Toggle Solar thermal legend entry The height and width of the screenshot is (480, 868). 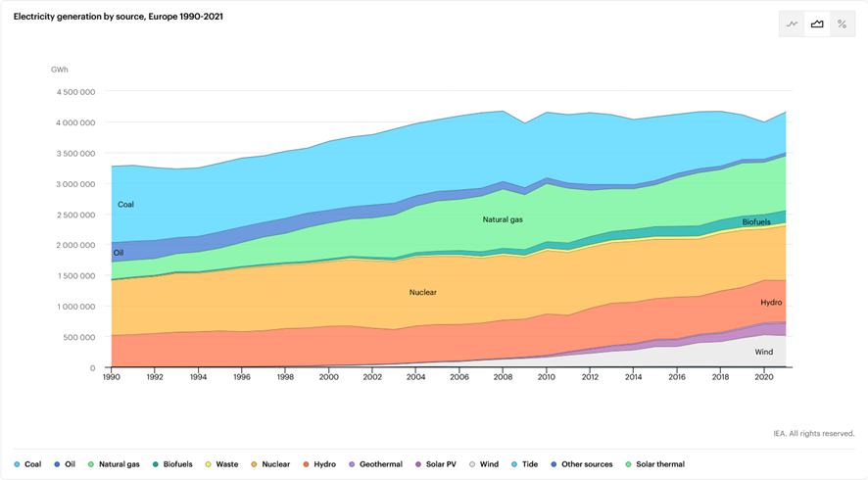pos(655,464)
